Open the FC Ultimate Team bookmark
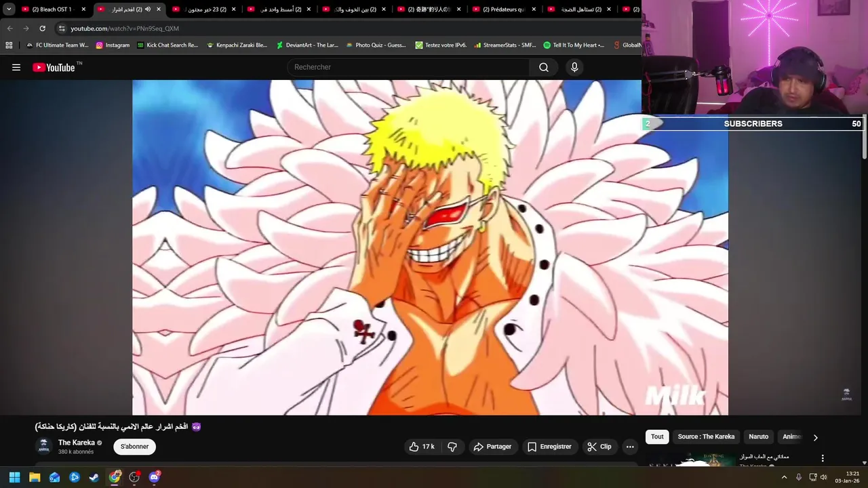Screen dimensions: 868x488 pos(57,45)
